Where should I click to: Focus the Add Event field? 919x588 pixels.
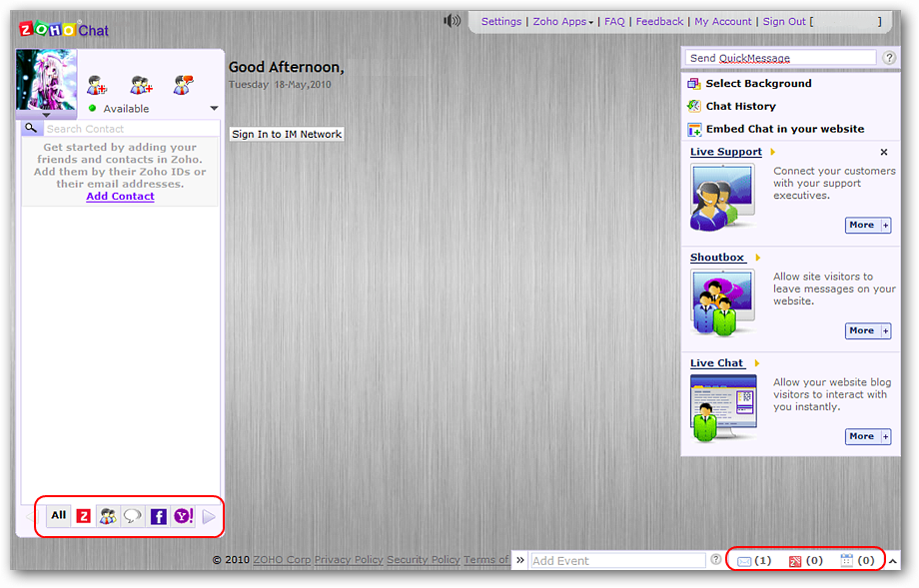pos(617,560)
